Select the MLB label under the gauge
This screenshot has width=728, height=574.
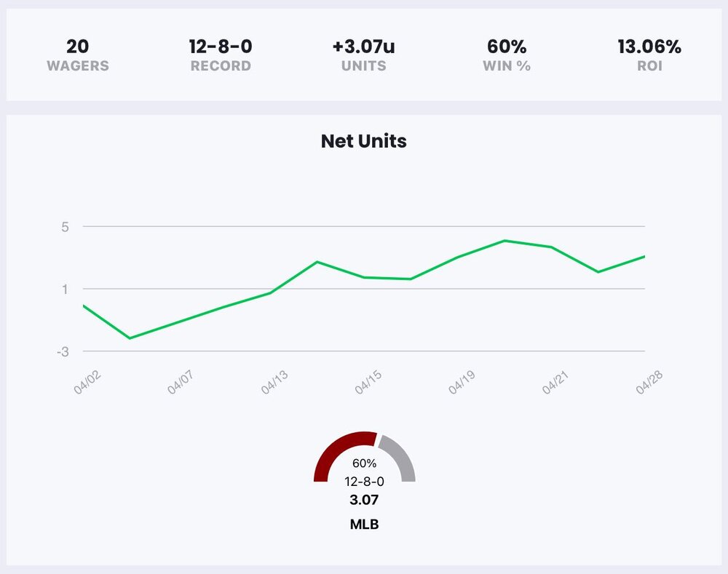(x=364, y=524)
